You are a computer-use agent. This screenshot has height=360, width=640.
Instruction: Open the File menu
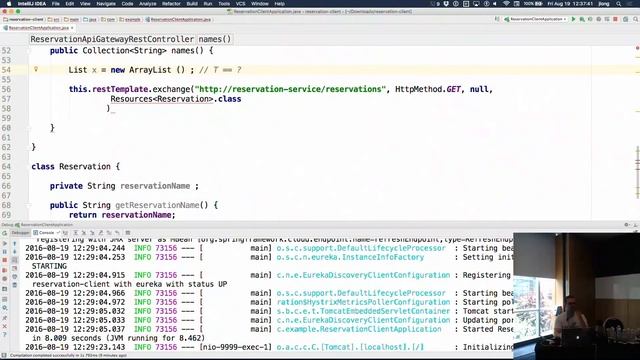[x=56, y=4]
